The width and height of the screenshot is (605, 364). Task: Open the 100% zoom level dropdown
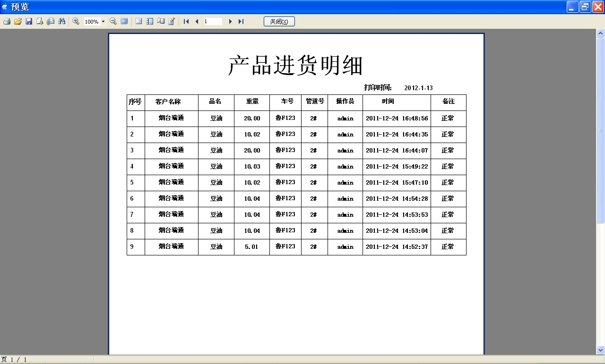click(103, 22)
